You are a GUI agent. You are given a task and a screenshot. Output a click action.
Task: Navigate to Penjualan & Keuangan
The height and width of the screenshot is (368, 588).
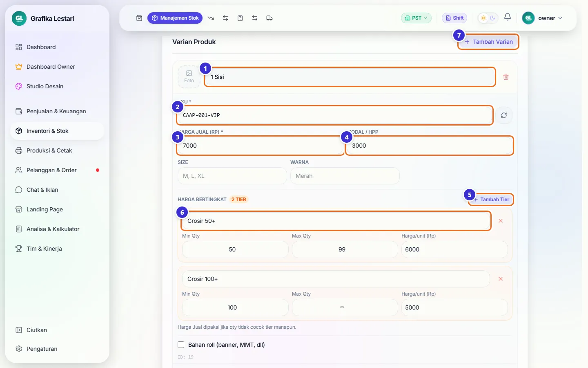[57, 111]
